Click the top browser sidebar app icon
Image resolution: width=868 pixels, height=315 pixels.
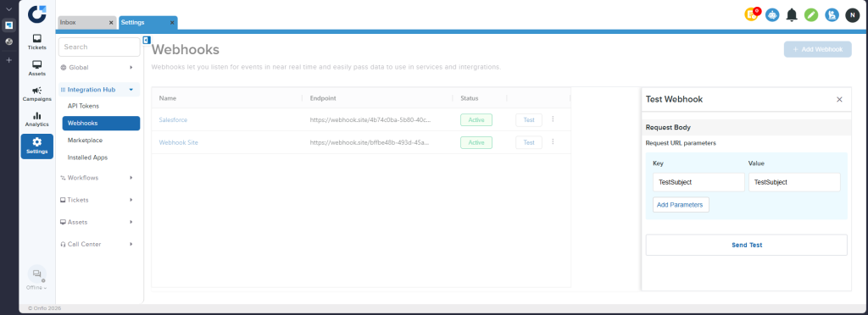tap(8, 25)
